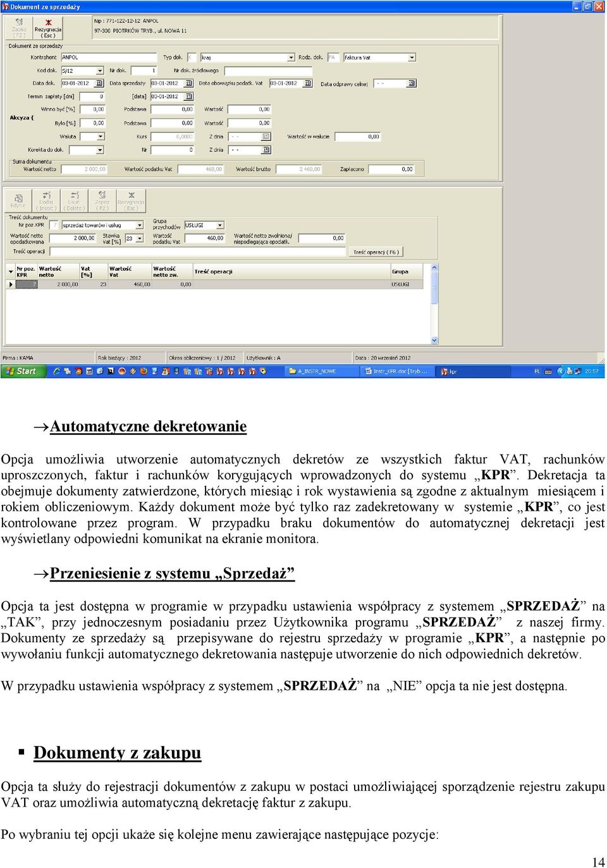Click the Nr dok. input field
The width and height of the screenshot is (607, 868).
click(144, 71)
